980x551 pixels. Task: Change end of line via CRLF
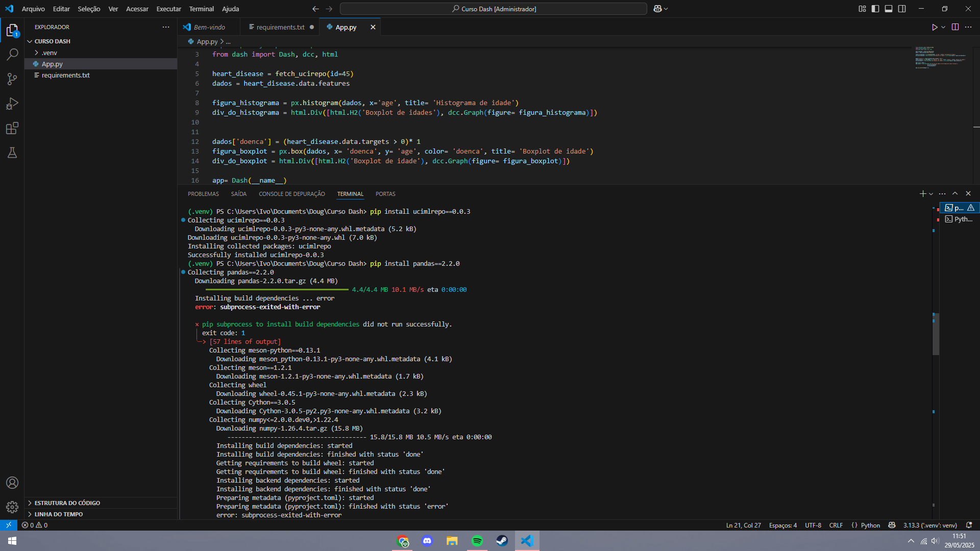pos(836,525)
